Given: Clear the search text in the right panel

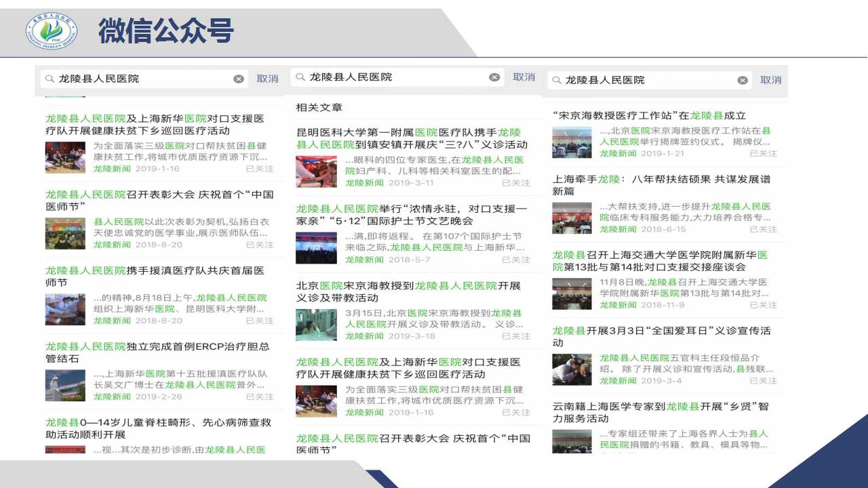Looking at the screenshot, I should (x=743, y=80).
